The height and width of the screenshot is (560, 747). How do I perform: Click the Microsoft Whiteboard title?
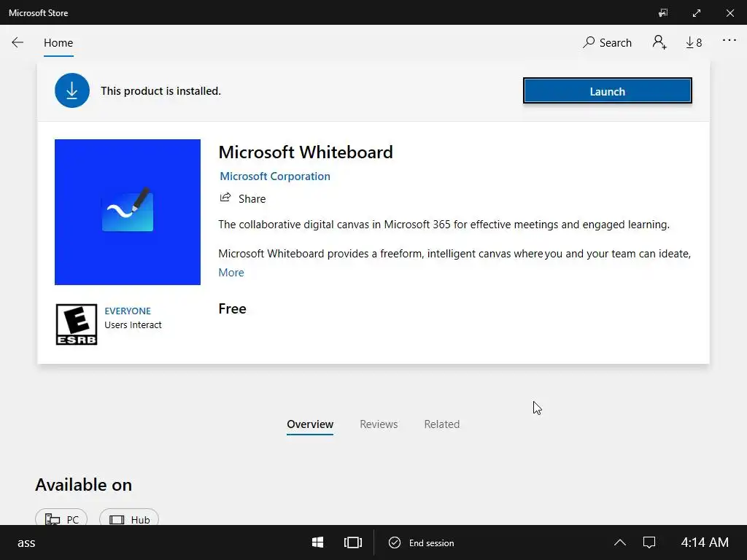(x=306, y=152)
